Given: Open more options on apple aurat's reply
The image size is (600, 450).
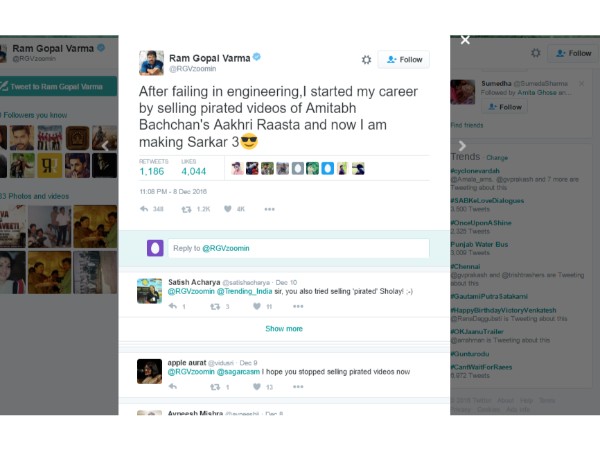Looking at the screenshot, I should [299, 386].
